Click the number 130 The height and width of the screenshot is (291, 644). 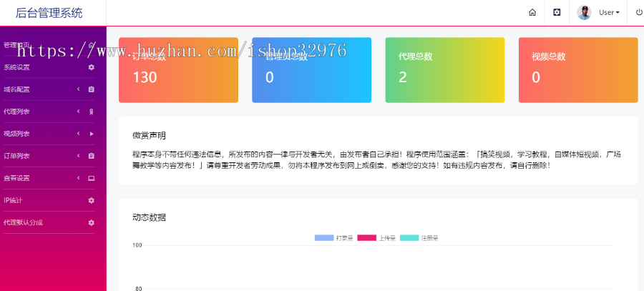point(145,77)
